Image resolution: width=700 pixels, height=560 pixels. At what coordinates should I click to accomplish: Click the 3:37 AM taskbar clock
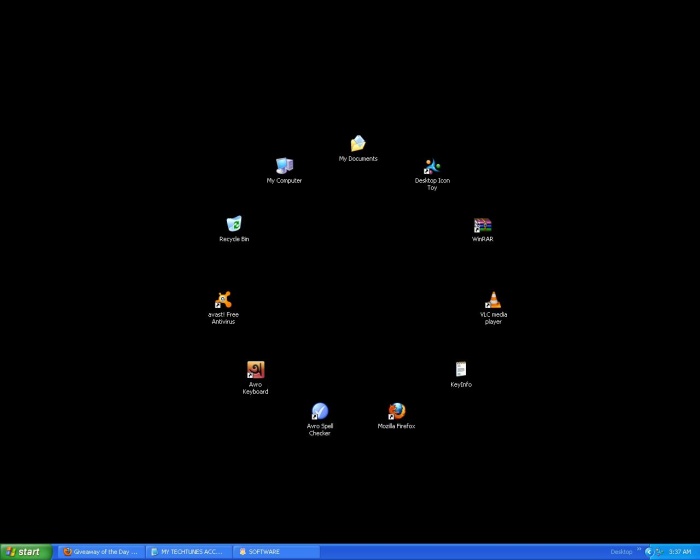(680, 552)
